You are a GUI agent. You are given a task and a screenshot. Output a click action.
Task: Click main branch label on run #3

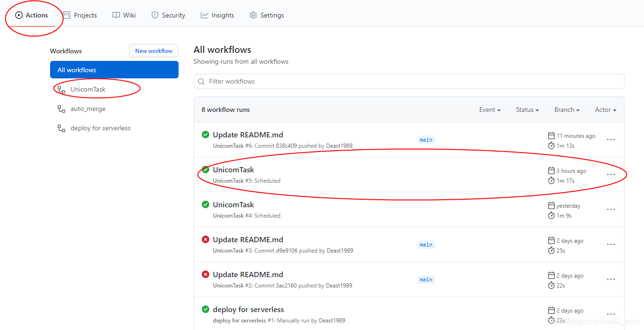pyautogui.click(x=426, y=245)
